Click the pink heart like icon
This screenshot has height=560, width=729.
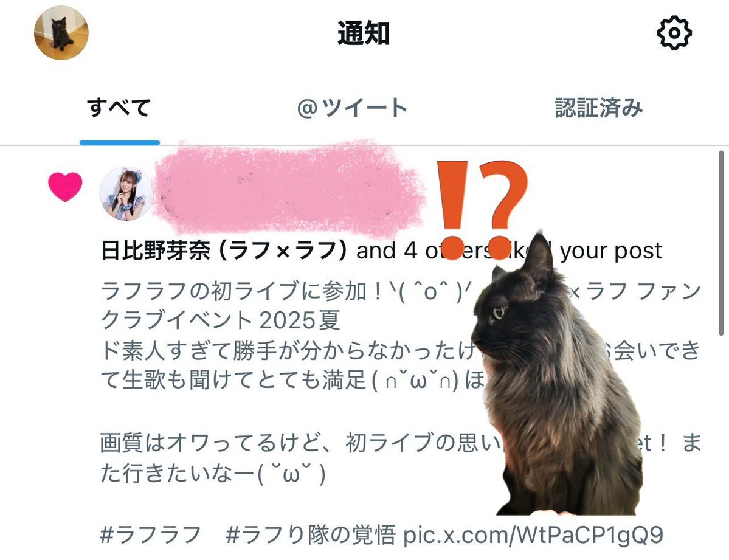(65, 187)
